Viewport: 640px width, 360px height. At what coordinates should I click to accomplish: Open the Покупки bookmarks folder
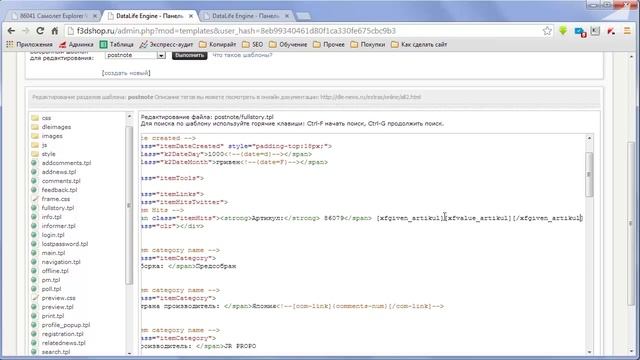(368, 44)
